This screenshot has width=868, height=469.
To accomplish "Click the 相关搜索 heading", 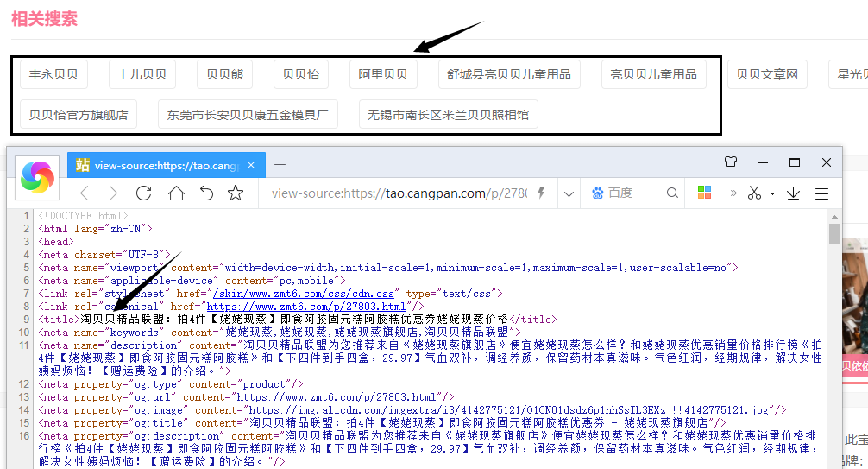I will tap(44, 19).
